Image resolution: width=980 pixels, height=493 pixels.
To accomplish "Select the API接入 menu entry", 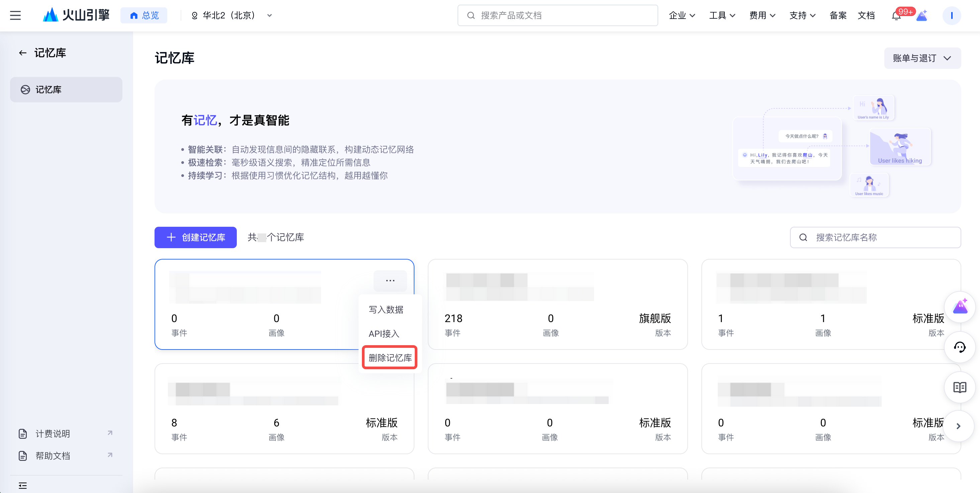I will pos(384,333).
